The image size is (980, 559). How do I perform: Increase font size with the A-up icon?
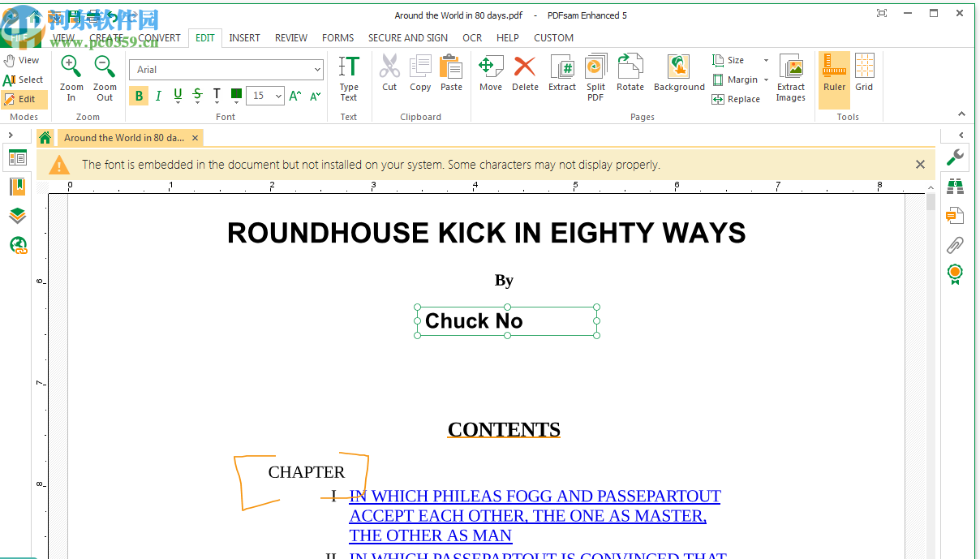(x=295, y=96)
